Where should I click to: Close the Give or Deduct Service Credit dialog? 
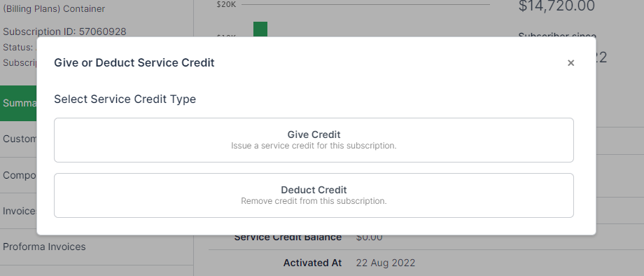point(570,63)
